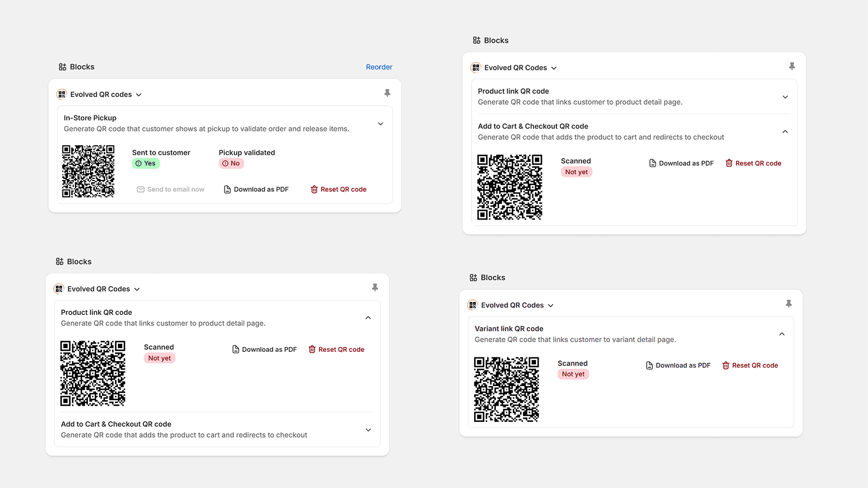The image size is (868, 488).
Task: Click the trash icon in Add to Cart Reset QR code
Action: [729, 163]
